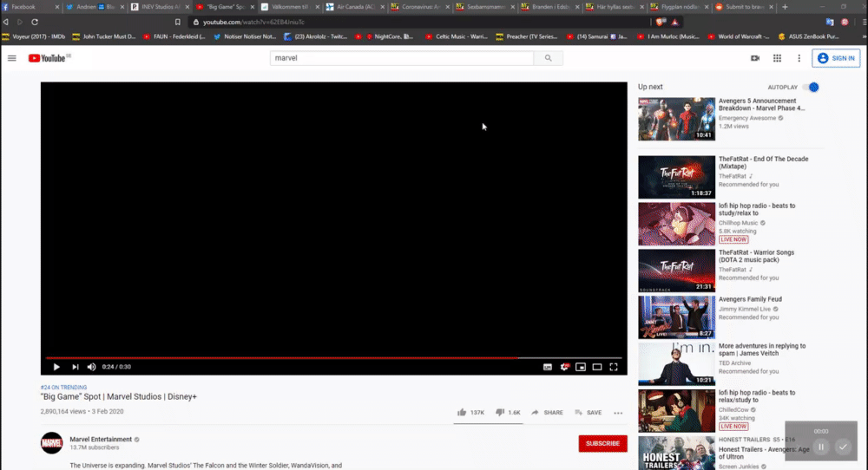
Task: Open Honest Trailers Age of Ultron thumbnail
Action: (676, 453)
